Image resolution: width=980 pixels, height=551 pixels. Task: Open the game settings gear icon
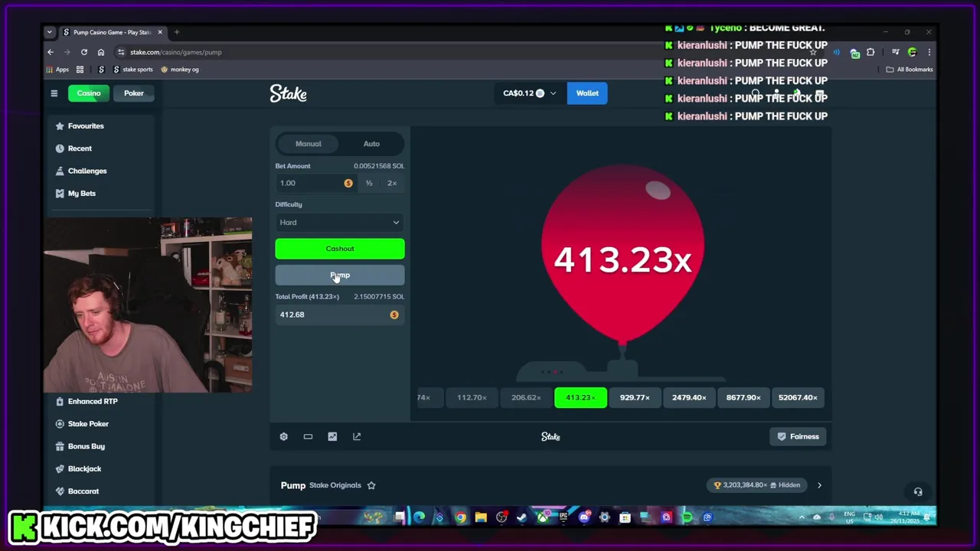click(x=283, y=436)
